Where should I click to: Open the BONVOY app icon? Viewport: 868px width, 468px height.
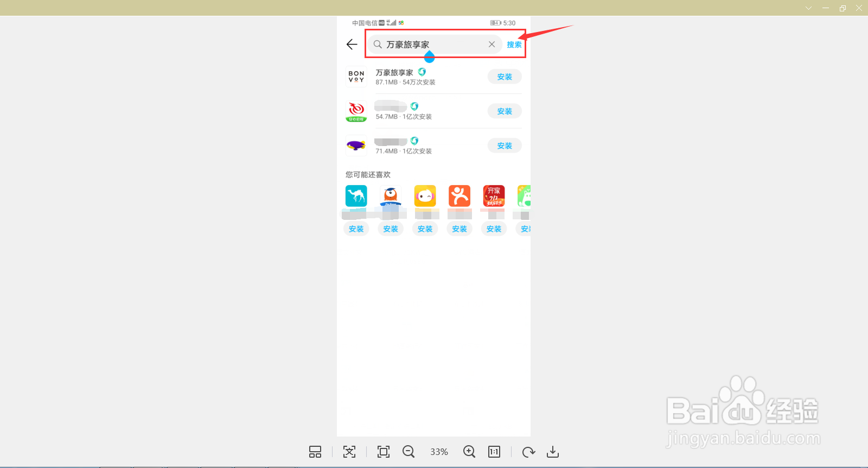[x=356, y=77]
